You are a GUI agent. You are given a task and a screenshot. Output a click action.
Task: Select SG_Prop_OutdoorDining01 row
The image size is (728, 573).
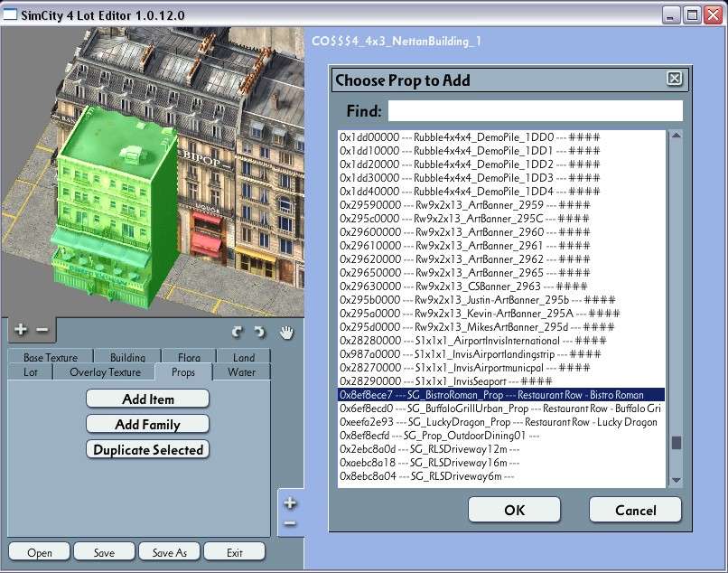[x=501, y=436]
